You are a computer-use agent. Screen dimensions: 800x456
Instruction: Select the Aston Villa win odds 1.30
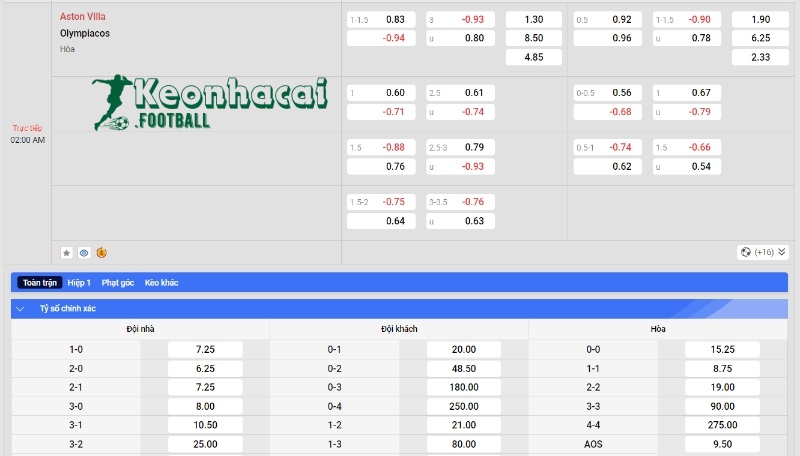534,19
